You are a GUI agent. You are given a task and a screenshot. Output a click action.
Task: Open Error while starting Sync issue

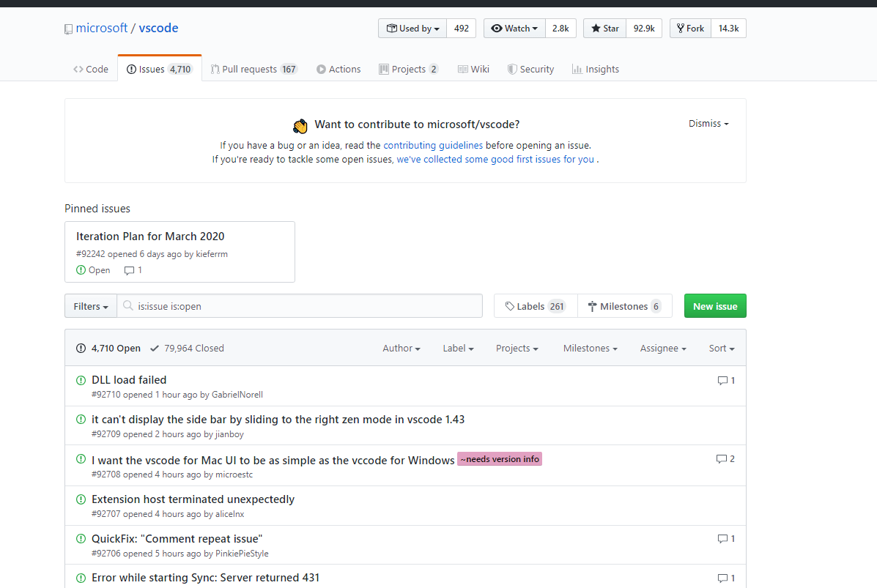coord(205,578)
